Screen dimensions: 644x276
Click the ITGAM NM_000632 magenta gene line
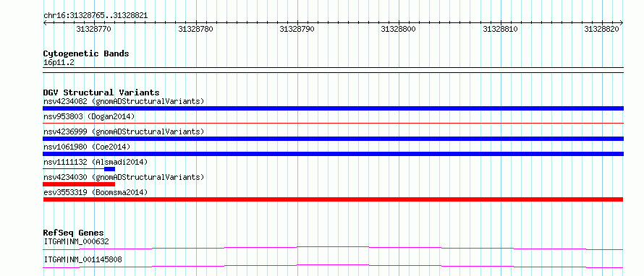click(333, 248)
